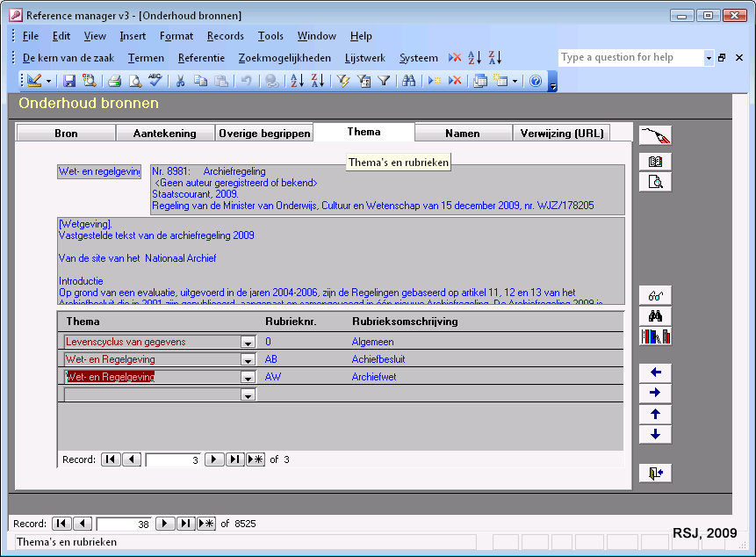The image size is (756, 557).
Task: Open the dropdown in the Achiefbesluit row
Action: (248, 360)
